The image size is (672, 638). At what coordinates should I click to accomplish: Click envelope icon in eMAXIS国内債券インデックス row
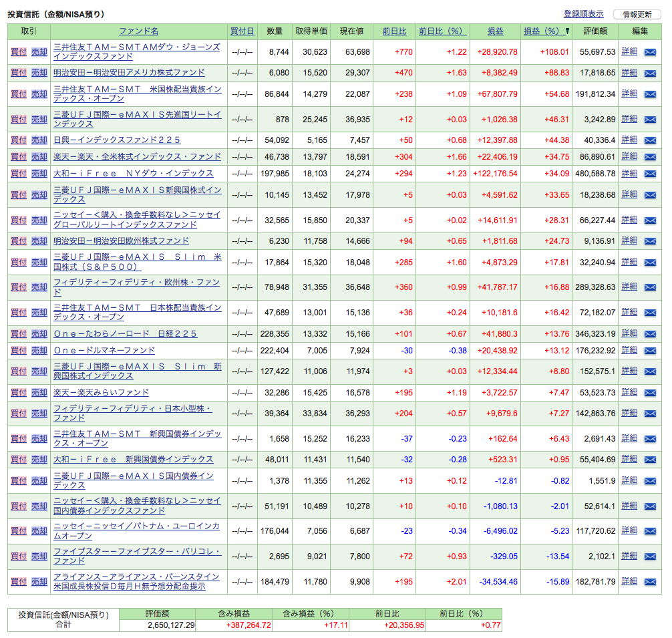click(650, 481)
